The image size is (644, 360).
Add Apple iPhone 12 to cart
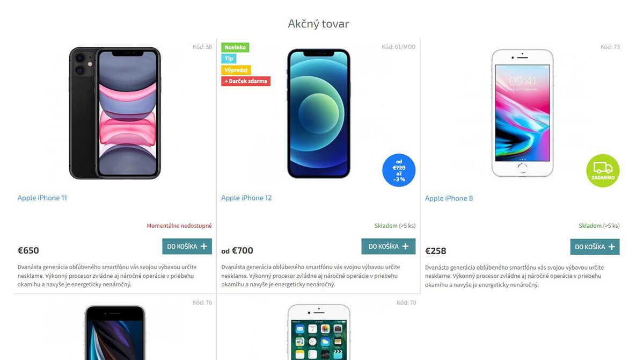coord(389,247)
